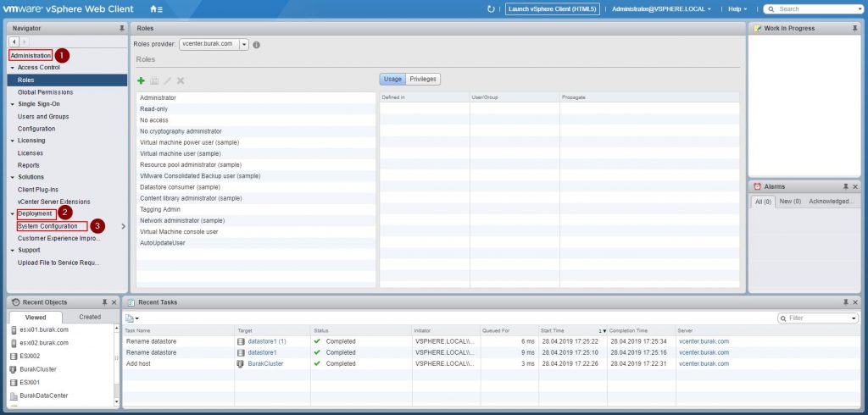Image resolution: width=868 pixels, height=415 pixels.
Task: Select Datastore consumer (sample) role
Action: point(256,187)
